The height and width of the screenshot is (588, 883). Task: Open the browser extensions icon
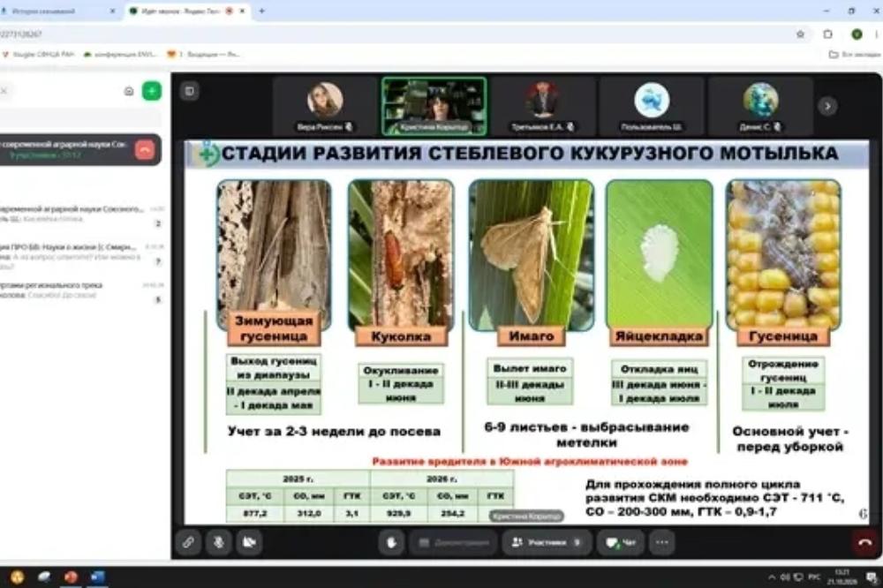pyautogui.click(x=828, y=34)
